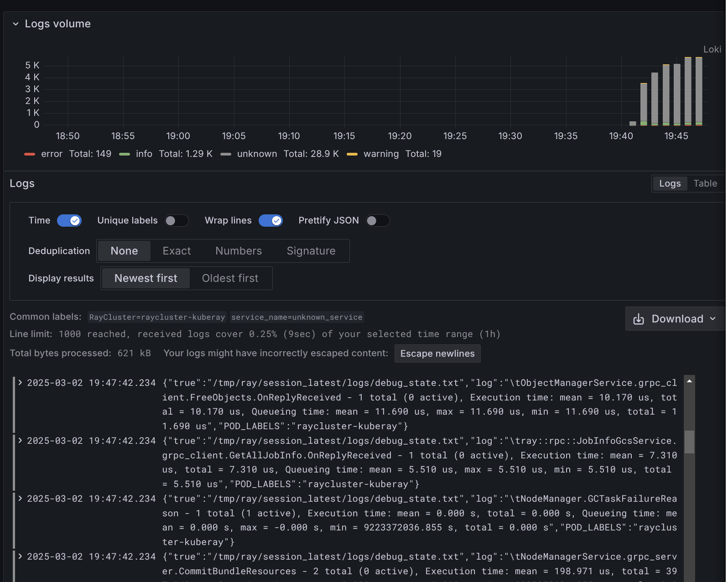Select None deduplication option
Image resolution: width=728 pixels, height=582 pixels.
[124, 251]
